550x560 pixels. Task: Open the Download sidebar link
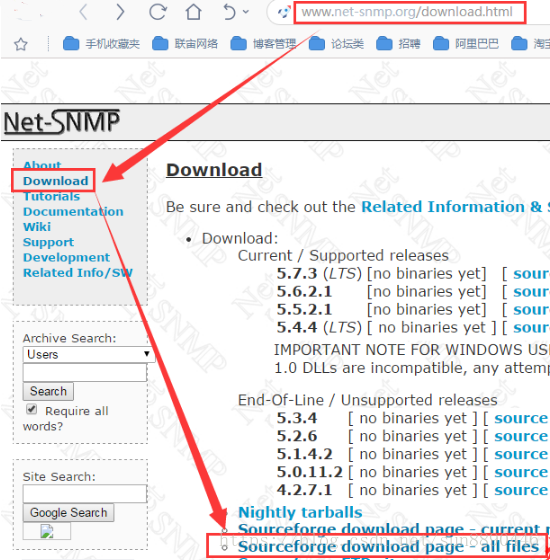[x=56, y=181]
